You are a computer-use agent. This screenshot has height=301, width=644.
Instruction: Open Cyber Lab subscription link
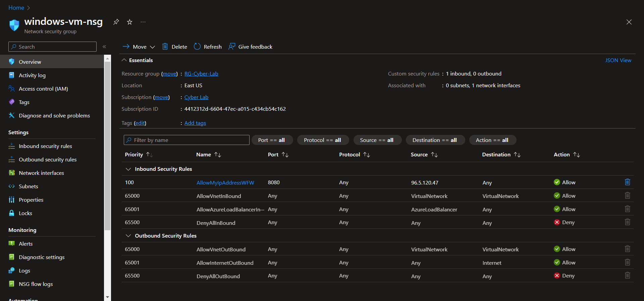pos(196,97)
